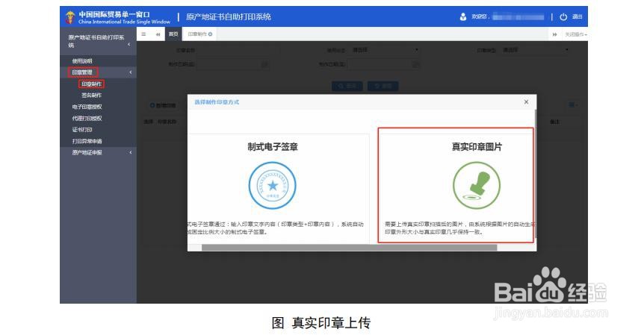The height and width of the screenshot is (335, 644).
Task: Open 印章管理 in the sidebar
Action: [82, 72]
